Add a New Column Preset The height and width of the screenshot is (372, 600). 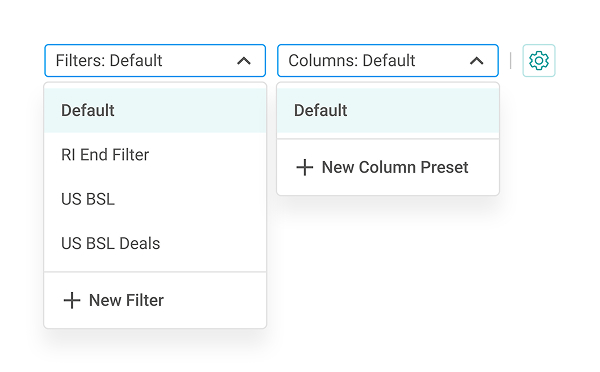click(x=388, y=167)
